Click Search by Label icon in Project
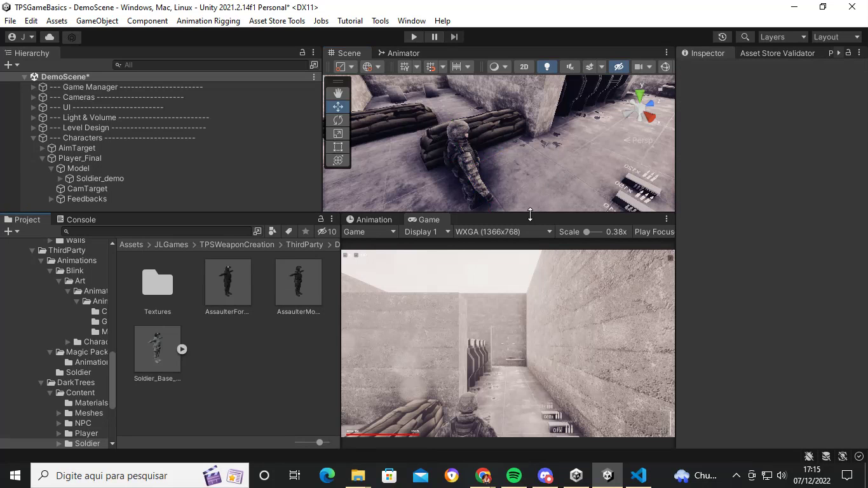868x488 pixels. pyautogui.click(x=288, y=231)
